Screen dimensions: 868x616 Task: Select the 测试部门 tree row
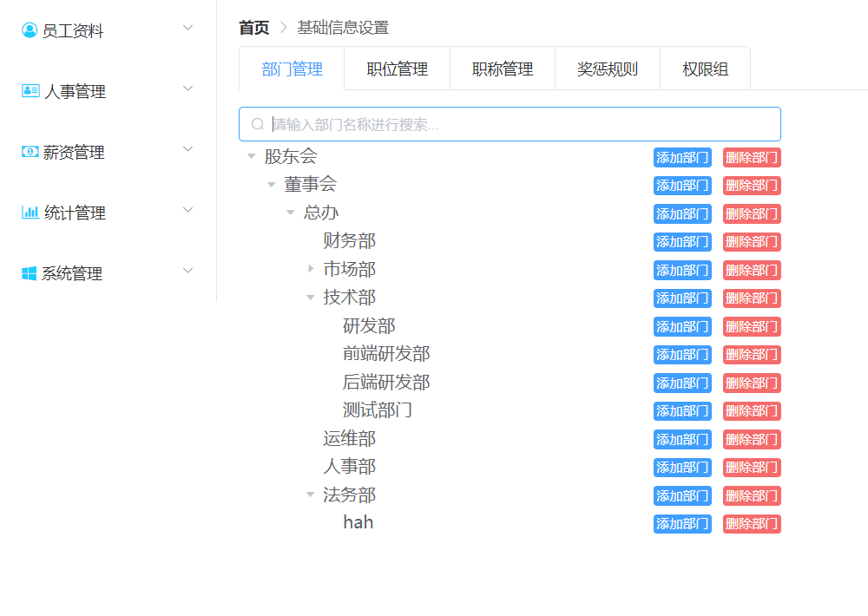[510, 410]
